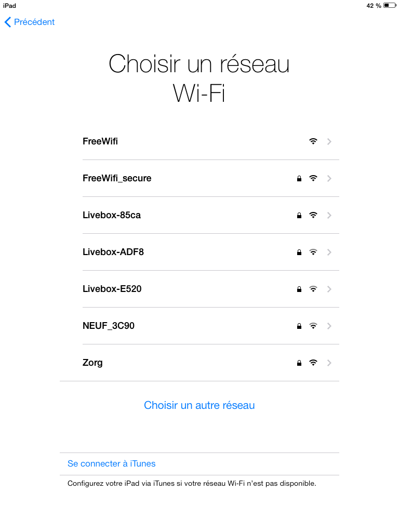
Task: Tap the lock icon beside FreeWifi_secure
Action: point(299,179)
